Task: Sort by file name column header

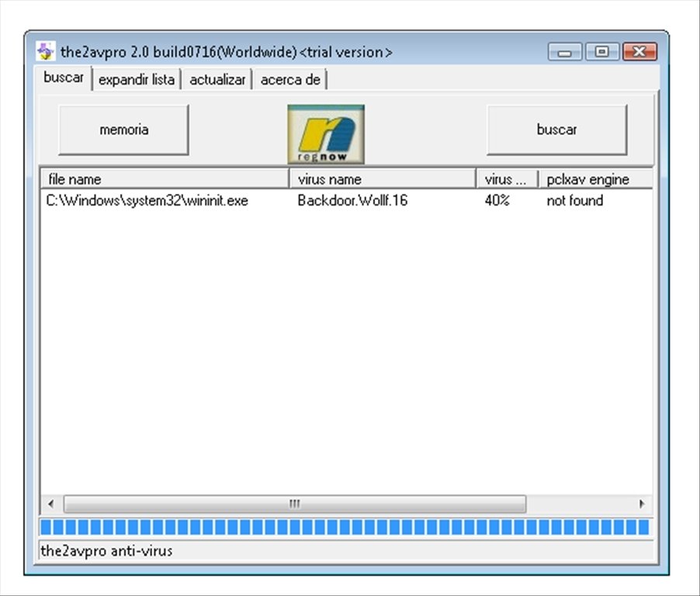Action: 165,179
